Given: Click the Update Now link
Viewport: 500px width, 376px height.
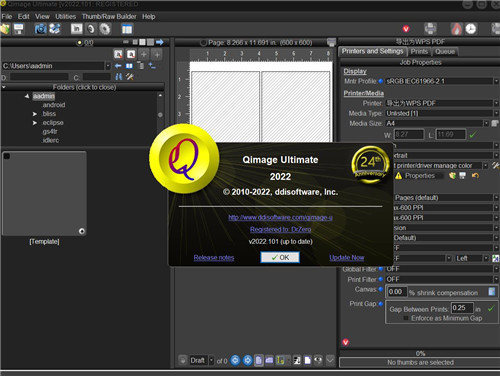Looking at the screenshot, I should pos(347,258).
